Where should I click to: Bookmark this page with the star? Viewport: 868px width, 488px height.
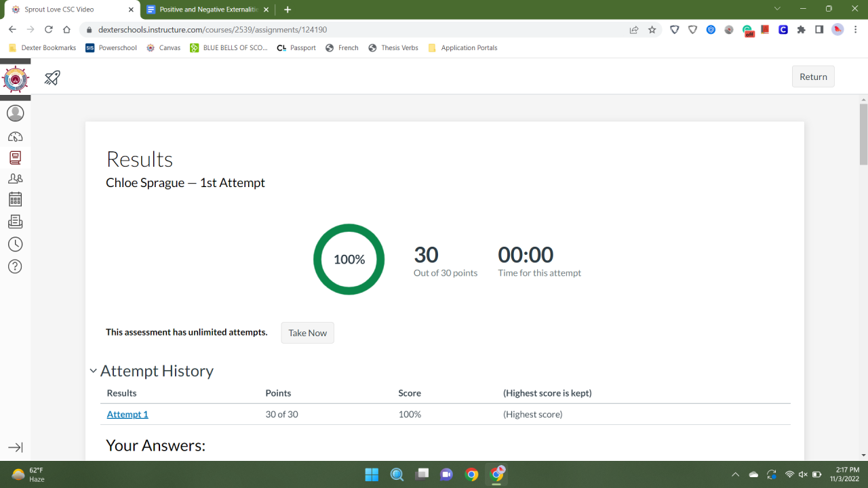pos(652,30)
